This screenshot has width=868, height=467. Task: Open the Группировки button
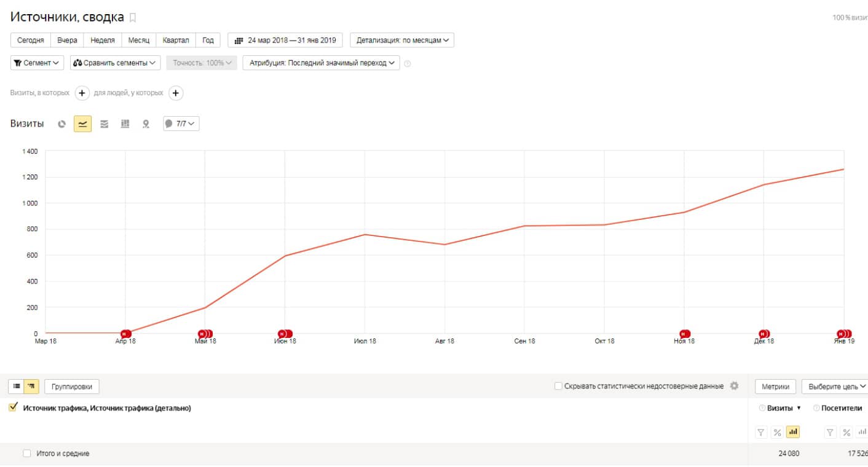click(72, 387)
